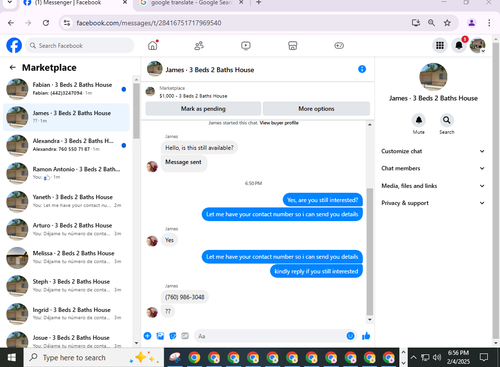Open Ramon Antonio conversation
The height and width of the screenshot is (367, 500).
point(66,173)
